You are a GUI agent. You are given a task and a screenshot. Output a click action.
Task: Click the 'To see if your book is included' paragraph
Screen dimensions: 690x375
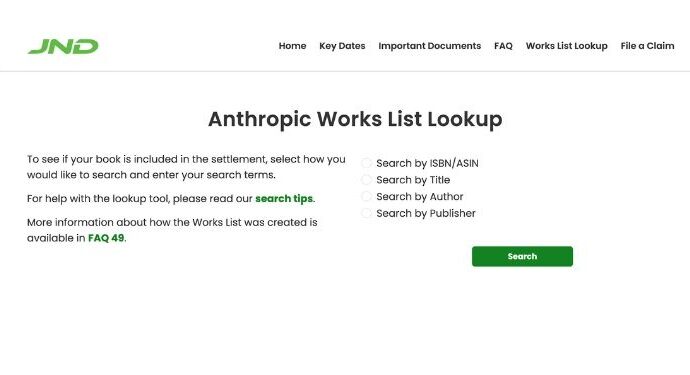pyautogui.click(x=186, y=167)
